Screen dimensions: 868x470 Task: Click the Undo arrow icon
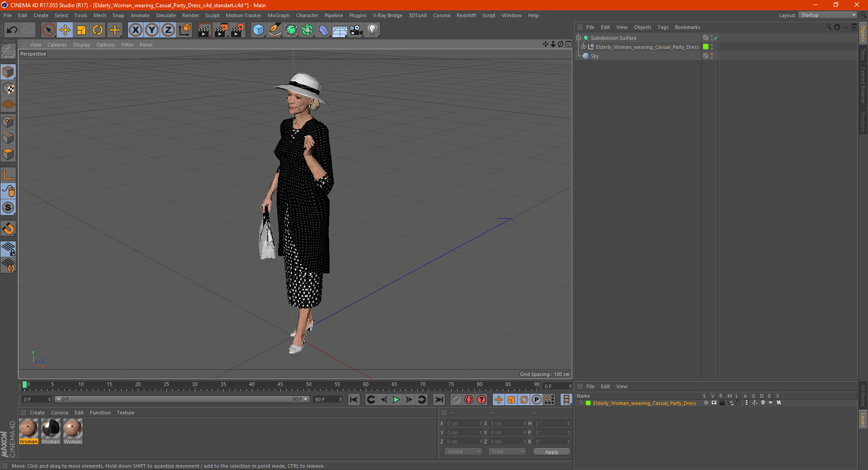point(12,30)
